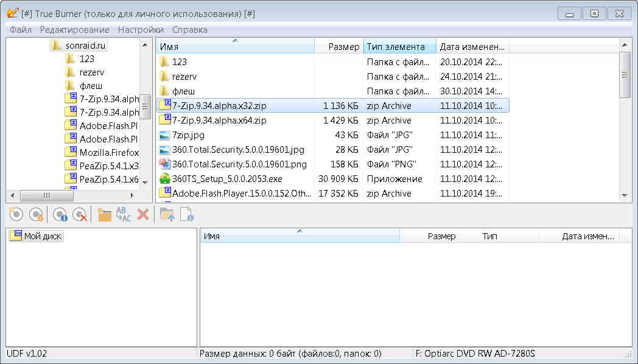The height and width of the screenshot is (364, 638).
Task: Click the file properties toolbar icon
Action: click(187, 214)
